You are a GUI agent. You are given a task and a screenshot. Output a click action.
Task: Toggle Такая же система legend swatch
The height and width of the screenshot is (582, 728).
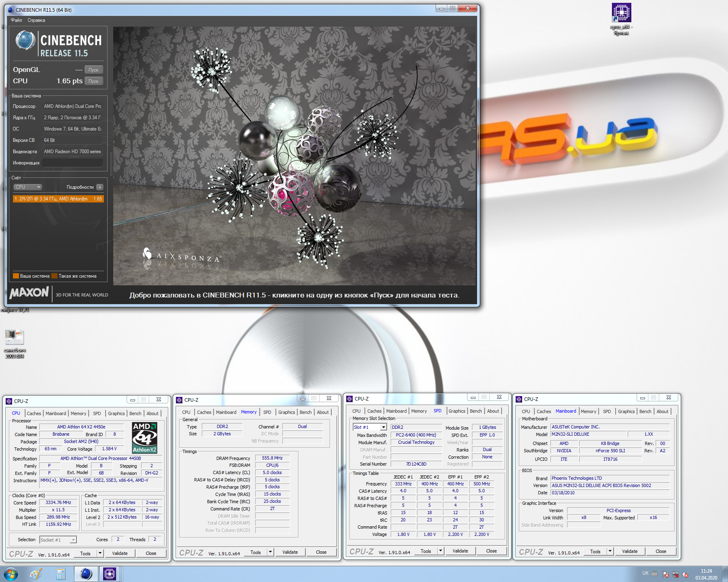(55, 276)
